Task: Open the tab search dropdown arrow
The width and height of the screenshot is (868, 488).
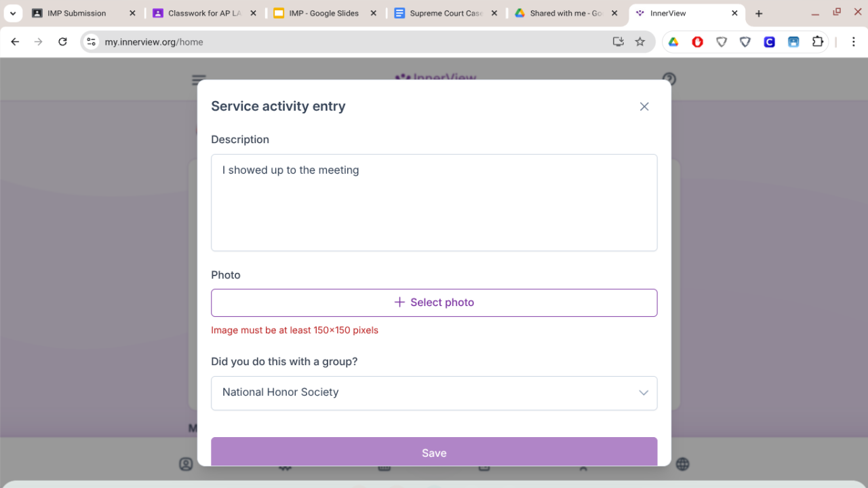Action: [x=12, y=14]
